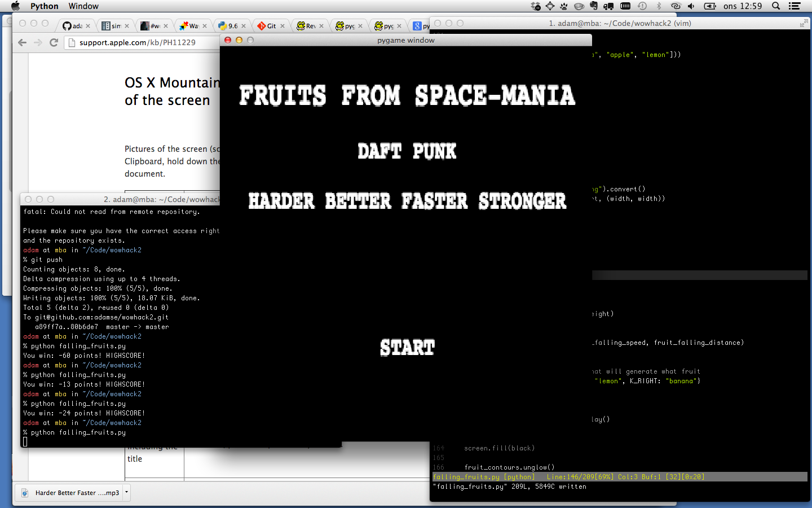
Task: Open Notification Center list icon
Action: tap(795, 6)
